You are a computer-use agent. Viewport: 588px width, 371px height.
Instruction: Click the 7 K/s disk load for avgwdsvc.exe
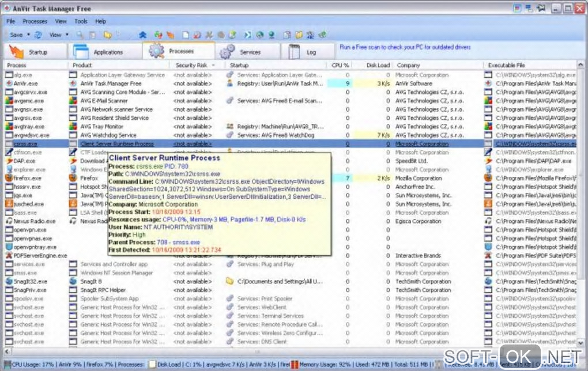click(383, 135)
